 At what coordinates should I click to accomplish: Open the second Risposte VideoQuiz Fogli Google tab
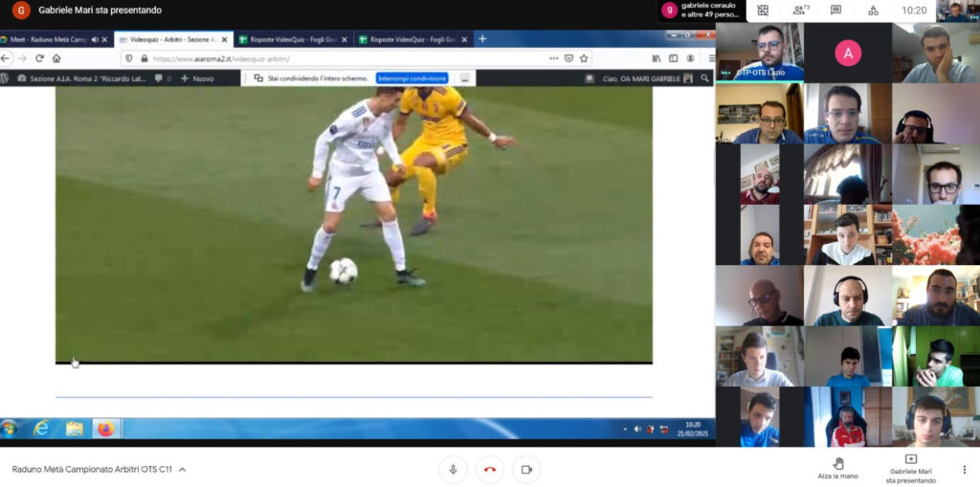[412, 39]
